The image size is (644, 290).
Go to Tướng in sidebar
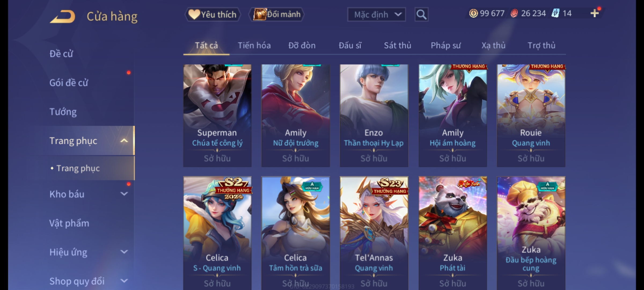coord(63,112)
